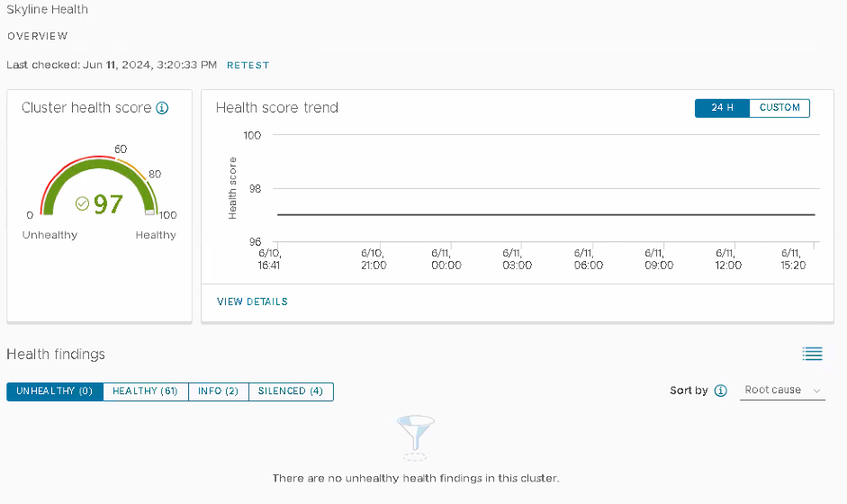Click the green checkmark beside score 97
The width and height of the screenshot is (847, 504).
click(82, 204)
